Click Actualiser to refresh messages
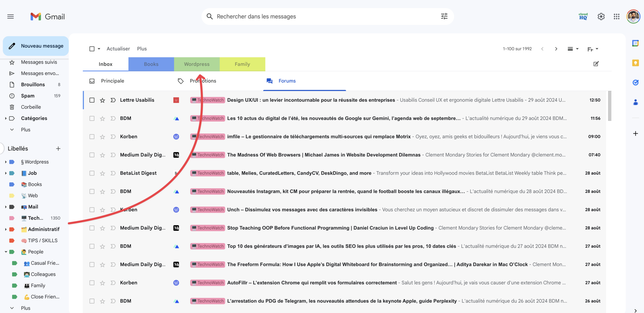Image resolution: width=644 pixels, height=313 pixels. 118,49
